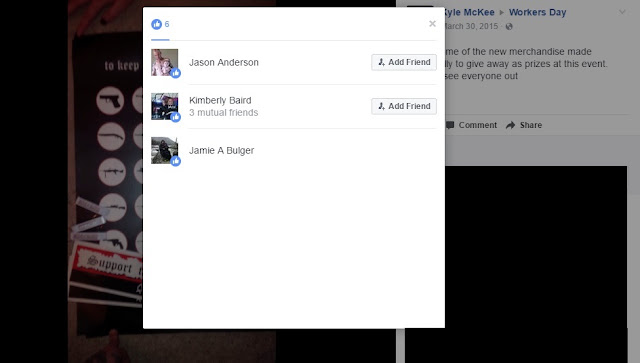Click the like badge on Jamie A Bulger's avatar
Screen dimensions: 640x363
pos(176,161)
